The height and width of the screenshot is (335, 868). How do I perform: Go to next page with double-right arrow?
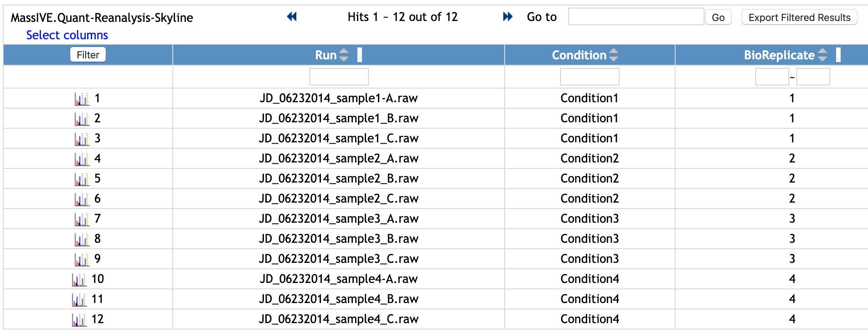click(507, 17)
